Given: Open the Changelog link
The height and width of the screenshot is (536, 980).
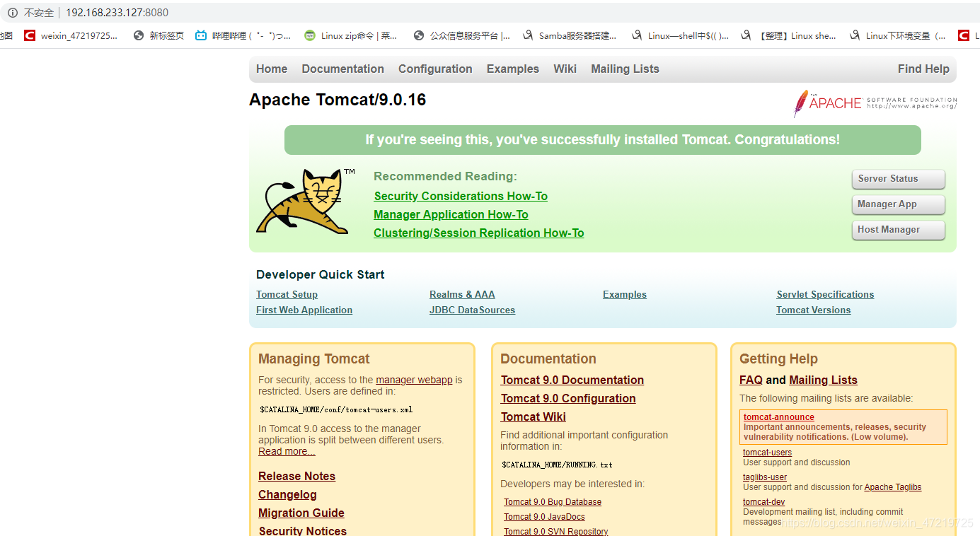Looking at the screenshot, I should tap(287, 494).
